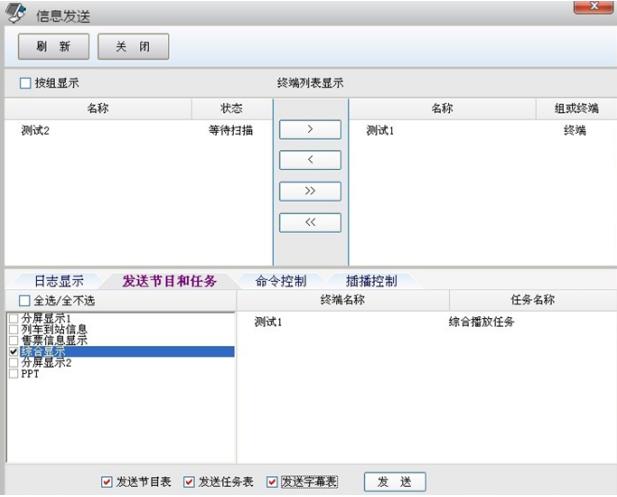The image size is (617, 497).
Task: Click the single right arrow transfer button
Action: pos(310,130)
